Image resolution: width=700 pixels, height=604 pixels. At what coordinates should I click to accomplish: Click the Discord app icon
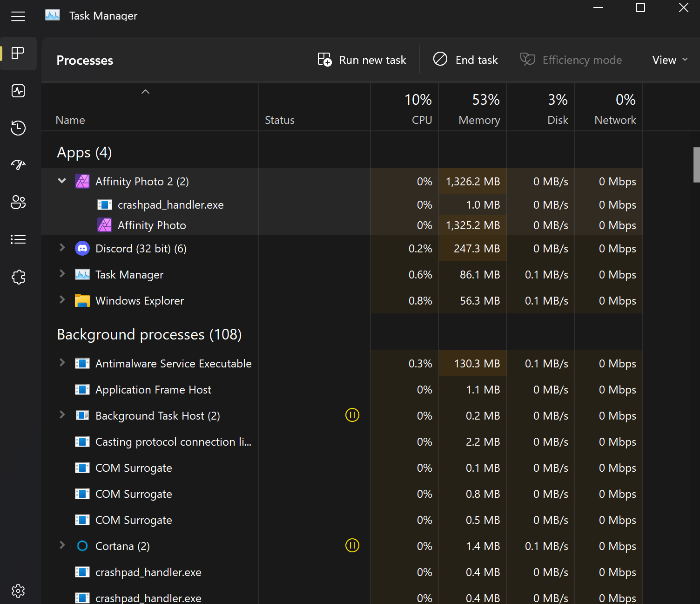click(x=82, y=248)
